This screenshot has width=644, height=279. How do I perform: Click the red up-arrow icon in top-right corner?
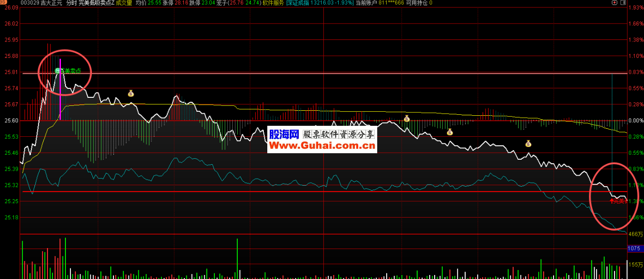[x=615, y=3]
